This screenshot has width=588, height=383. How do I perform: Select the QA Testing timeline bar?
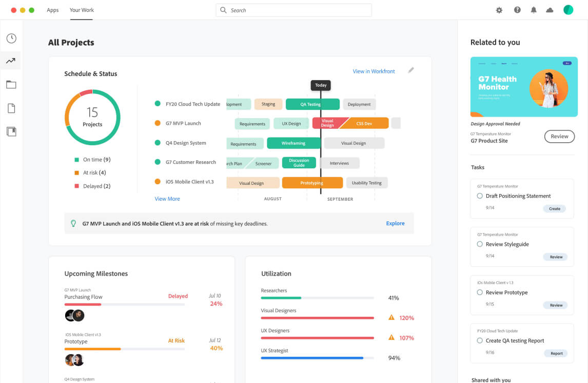[312, 104]
